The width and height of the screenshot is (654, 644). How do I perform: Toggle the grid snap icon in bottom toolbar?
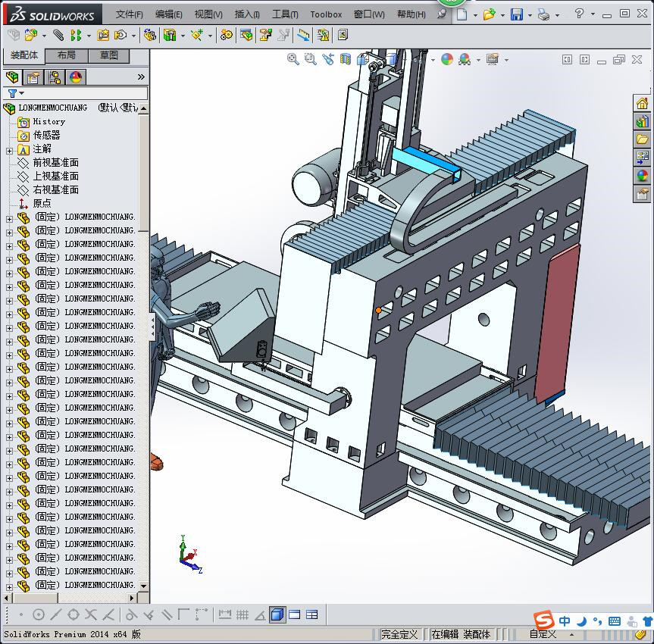[243, 614]
